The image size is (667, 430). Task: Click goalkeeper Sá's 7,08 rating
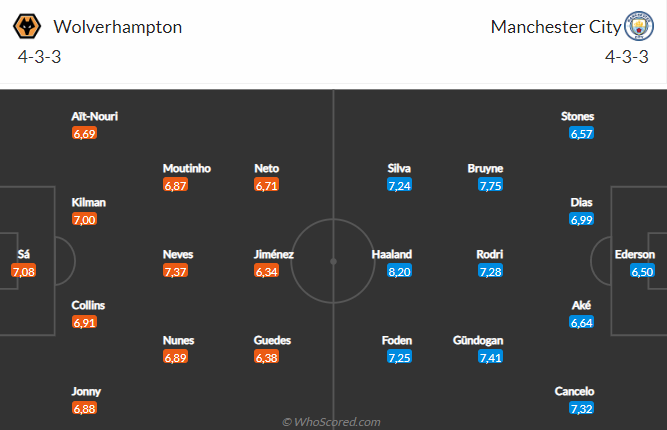click(23, 271)
